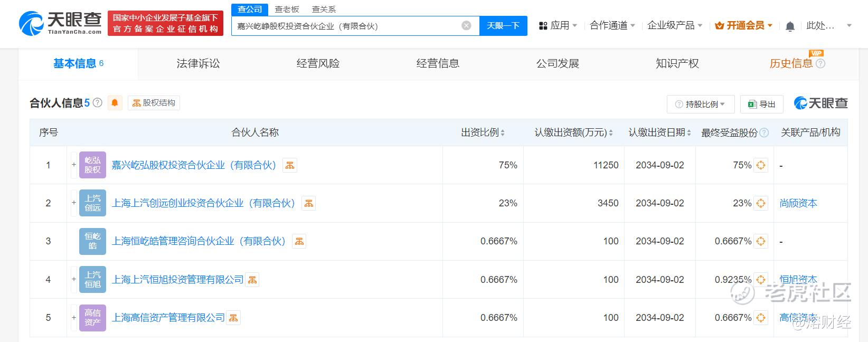Sort by the 出资比例 column
The height and width of the screenshot is (342, 868).
483,132
